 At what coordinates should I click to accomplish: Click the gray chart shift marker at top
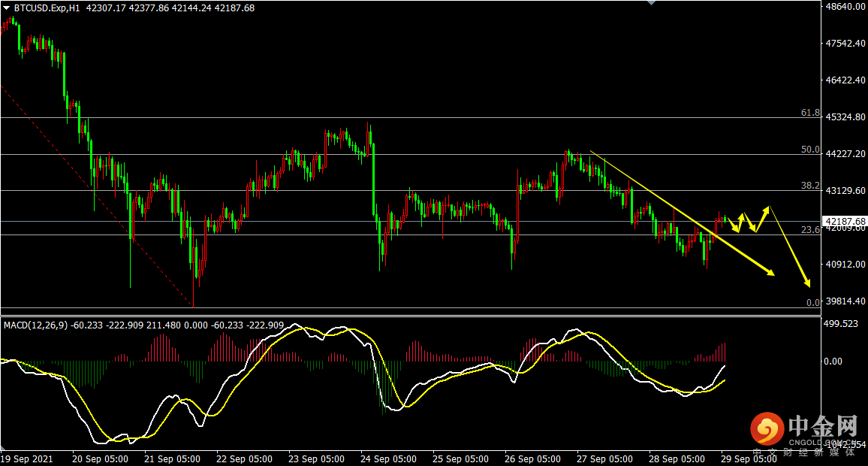650,4
